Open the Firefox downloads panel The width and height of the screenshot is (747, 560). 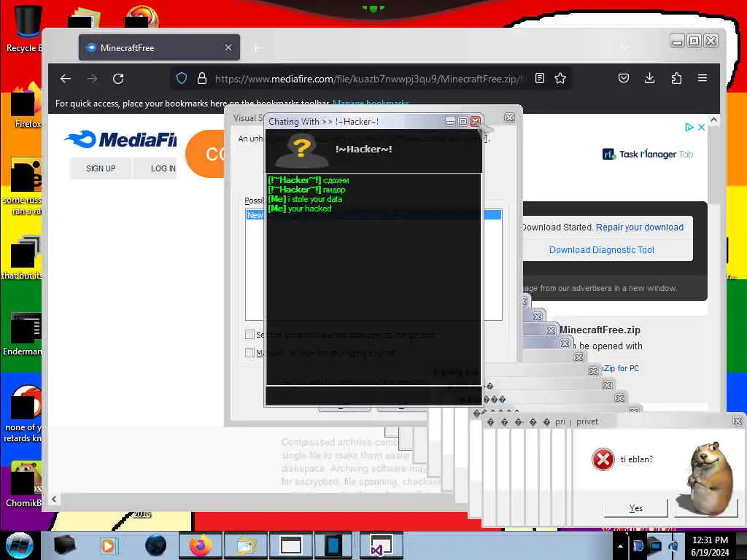point(649,78)
